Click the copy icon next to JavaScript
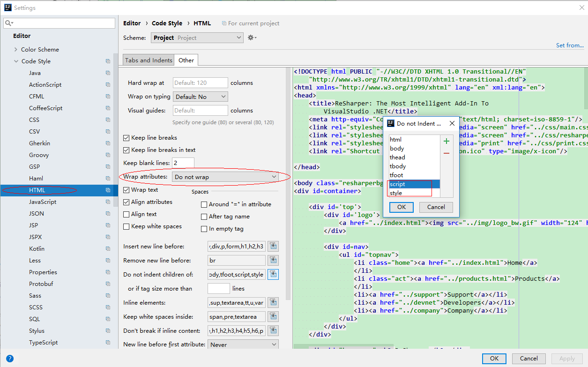Viewport: 588px width, 367px height. click(108, 202)
